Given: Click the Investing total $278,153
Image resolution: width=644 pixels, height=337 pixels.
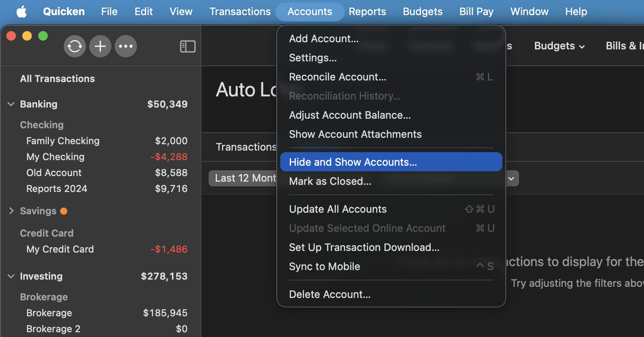Looking at the screenshot, I should (164, 276).
